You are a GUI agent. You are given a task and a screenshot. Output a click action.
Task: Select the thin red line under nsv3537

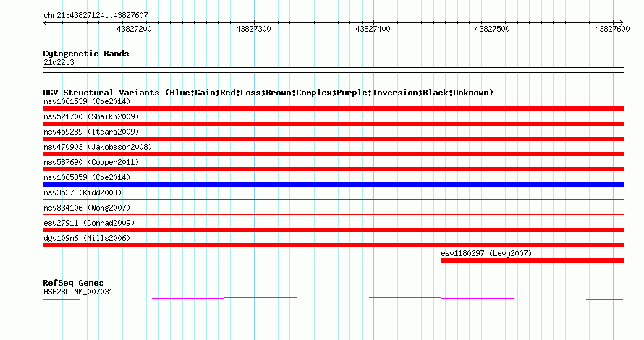click(333, 199)
